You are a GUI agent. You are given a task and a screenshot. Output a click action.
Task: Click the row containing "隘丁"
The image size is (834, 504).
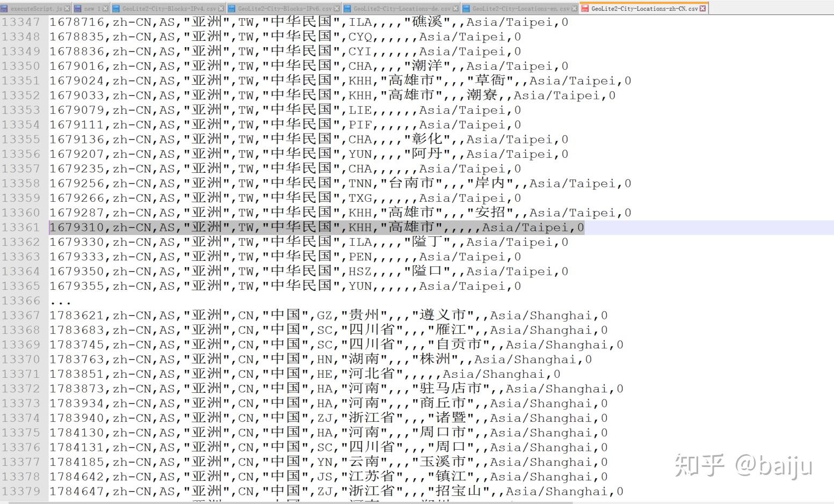309,242
